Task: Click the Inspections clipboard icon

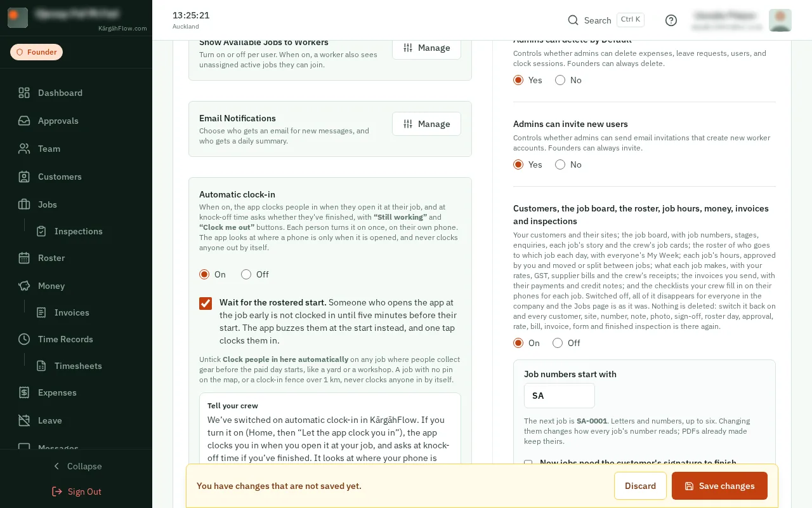Action: (x=41, y=231)
